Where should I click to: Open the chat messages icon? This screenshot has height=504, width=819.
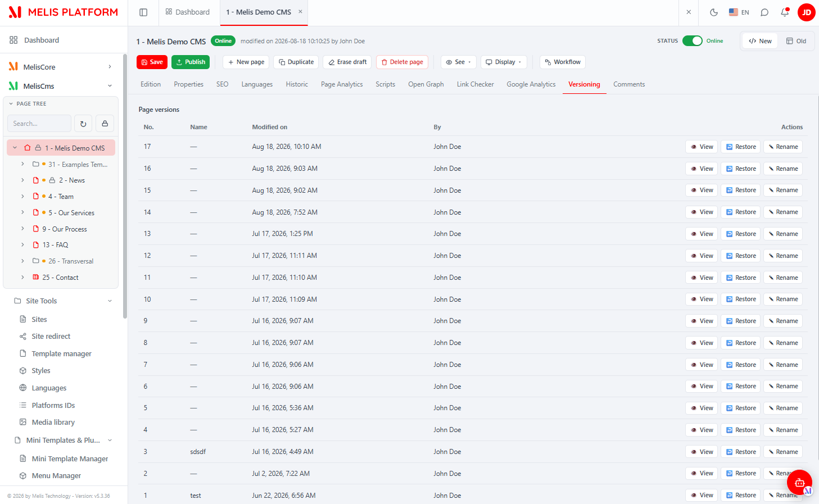tap(764, 12)
